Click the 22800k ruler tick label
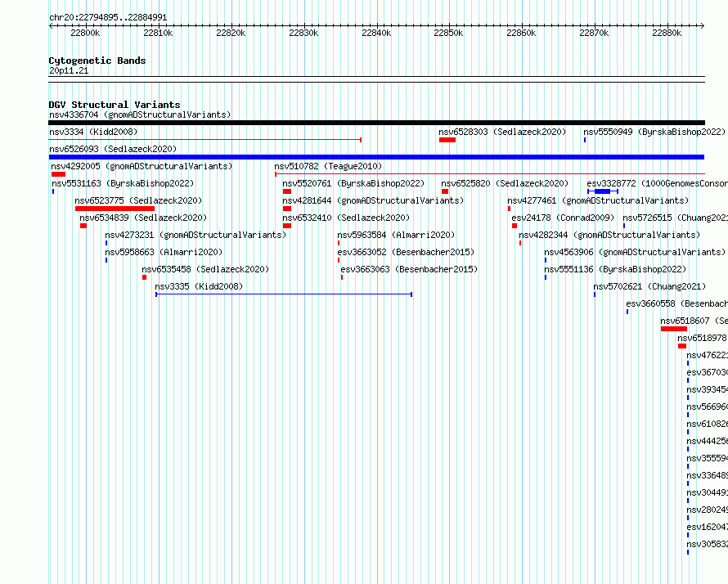This screenshot has height=584, width=728. [85, 33]
